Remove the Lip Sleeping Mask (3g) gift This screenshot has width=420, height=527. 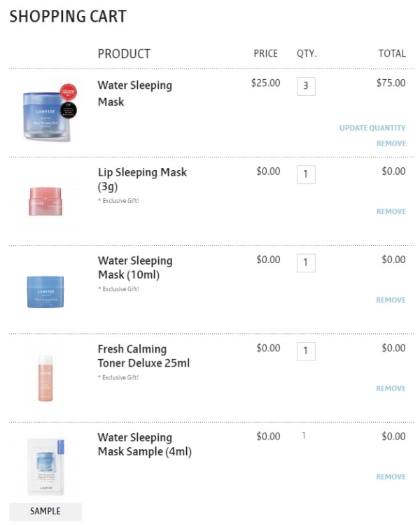[x=391, y=212]
